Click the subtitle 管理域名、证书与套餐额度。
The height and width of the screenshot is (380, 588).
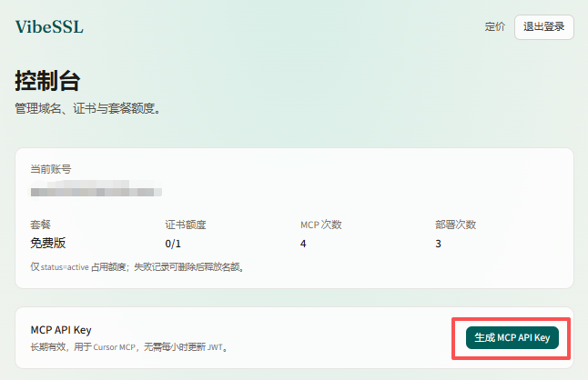87,108
